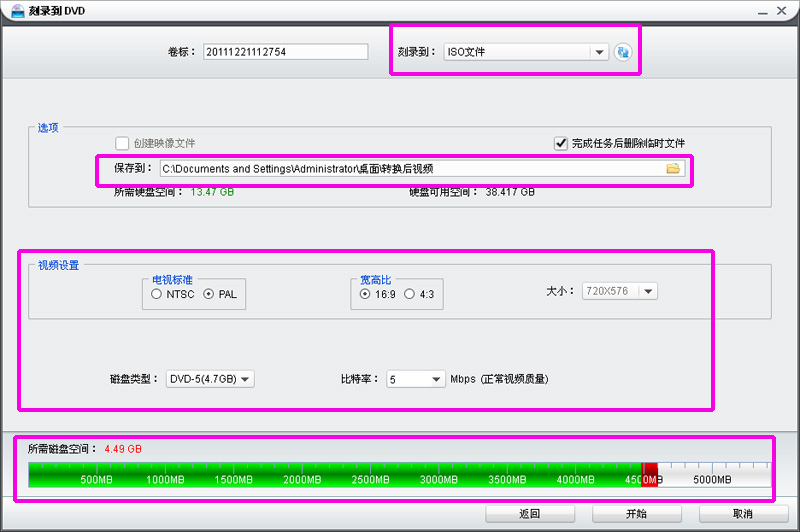Close the 刻录到 DVD window

782,11
